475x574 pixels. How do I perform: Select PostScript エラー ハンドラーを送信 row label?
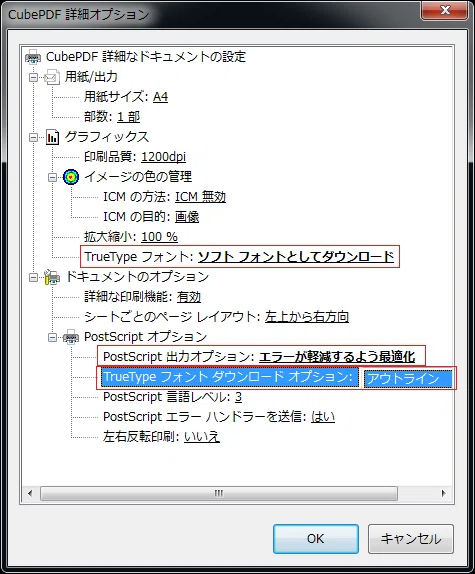pyautogui.click(x=205, y=417)
